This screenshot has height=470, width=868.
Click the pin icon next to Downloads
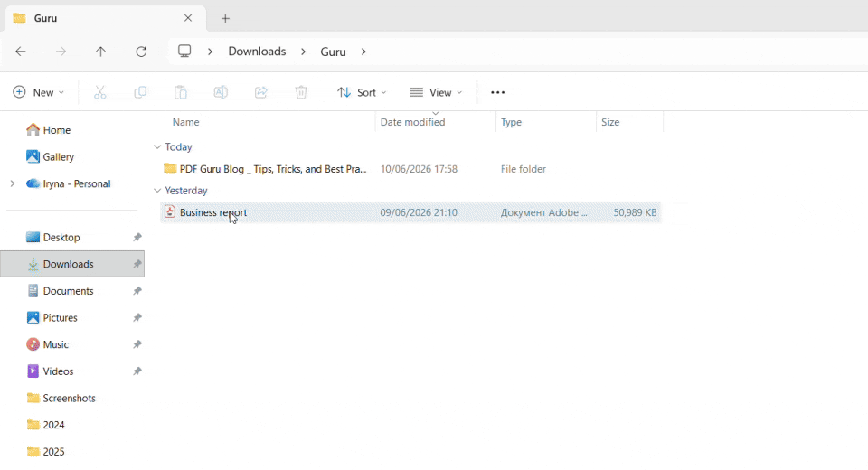[x=137, y=264]
